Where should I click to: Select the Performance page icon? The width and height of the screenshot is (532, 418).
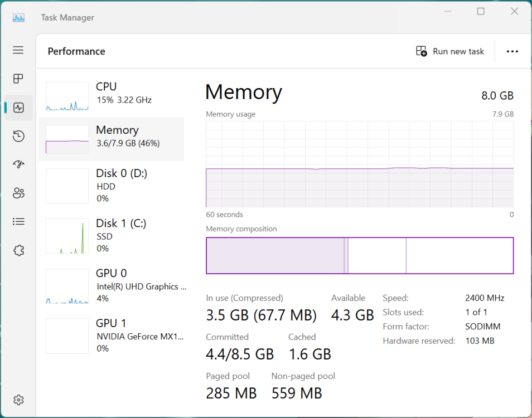(x=18, y=108)
